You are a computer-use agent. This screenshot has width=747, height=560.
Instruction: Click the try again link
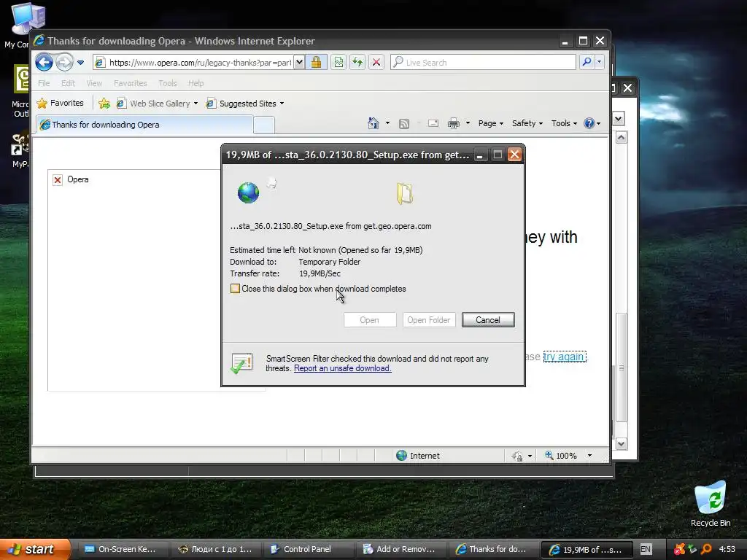[x=564, y=357]
